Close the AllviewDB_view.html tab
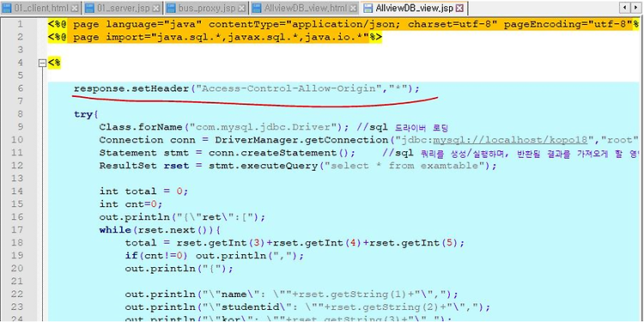 [x=353, y=8]
